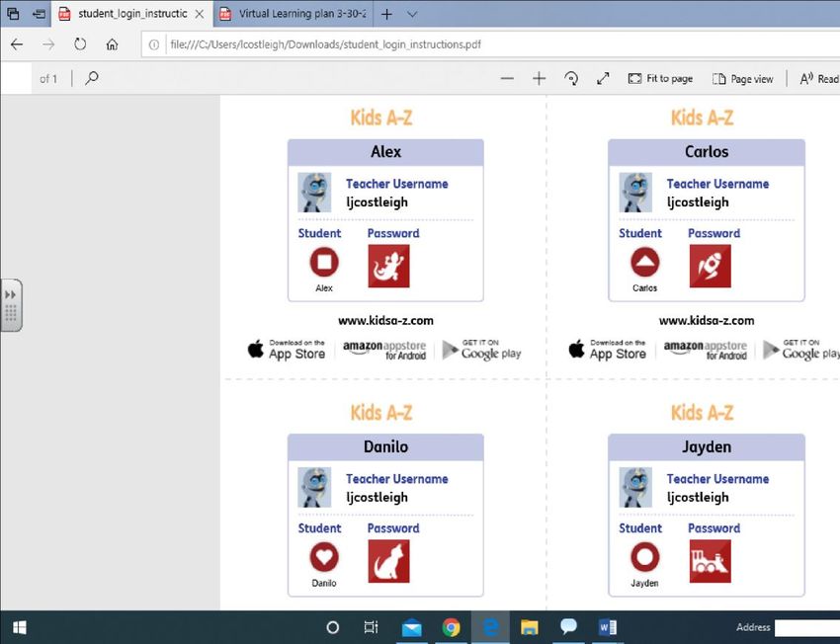Screen dimensions: 840x644
Task: Expand the tab preview chevron
Action: click(412, 15)
